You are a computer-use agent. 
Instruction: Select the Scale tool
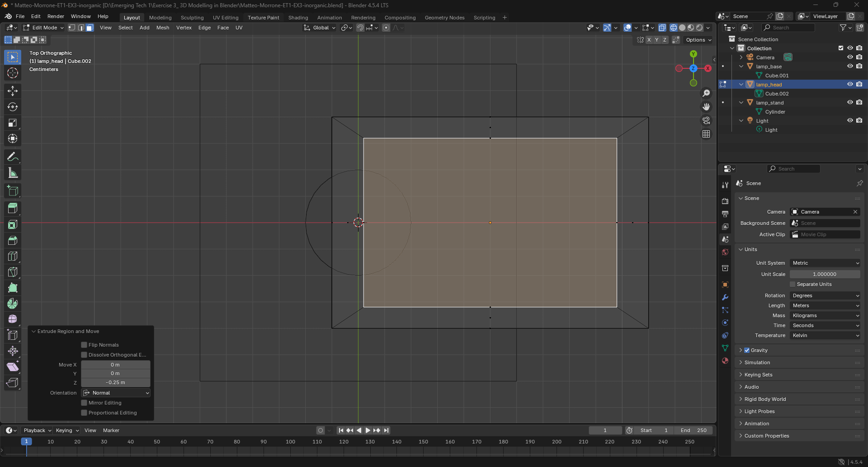point(13,123)
